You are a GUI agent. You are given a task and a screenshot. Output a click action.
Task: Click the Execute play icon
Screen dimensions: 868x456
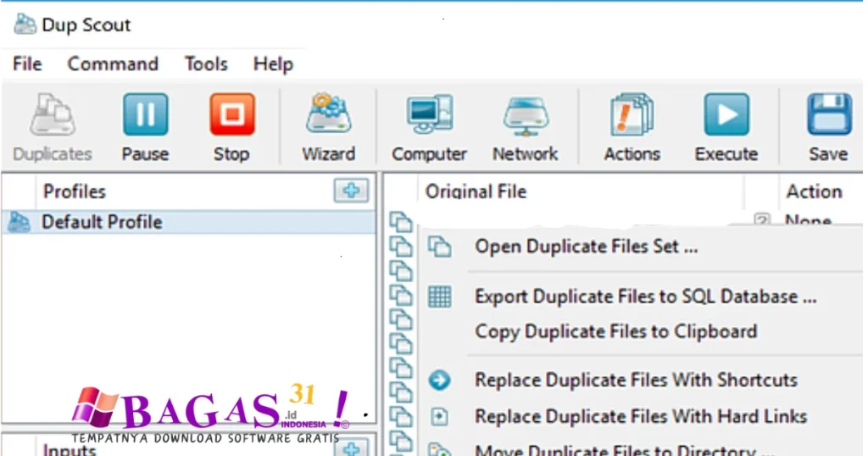726,114
